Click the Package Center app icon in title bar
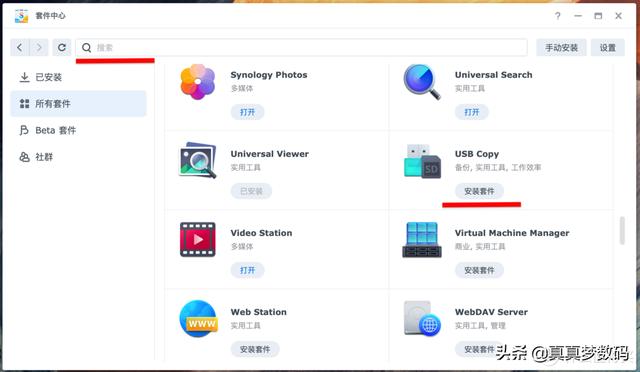The image size is (640, 372). pos(21,16)
